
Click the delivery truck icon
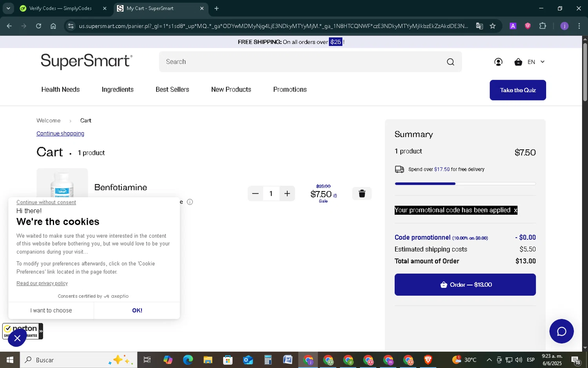click(x=399, y=169)
